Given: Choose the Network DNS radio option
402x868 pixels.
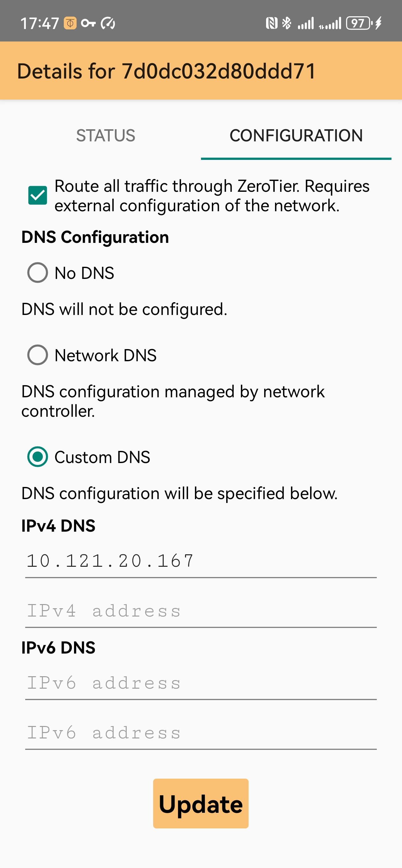Looking at the screenshot, I should pos(37,355).
